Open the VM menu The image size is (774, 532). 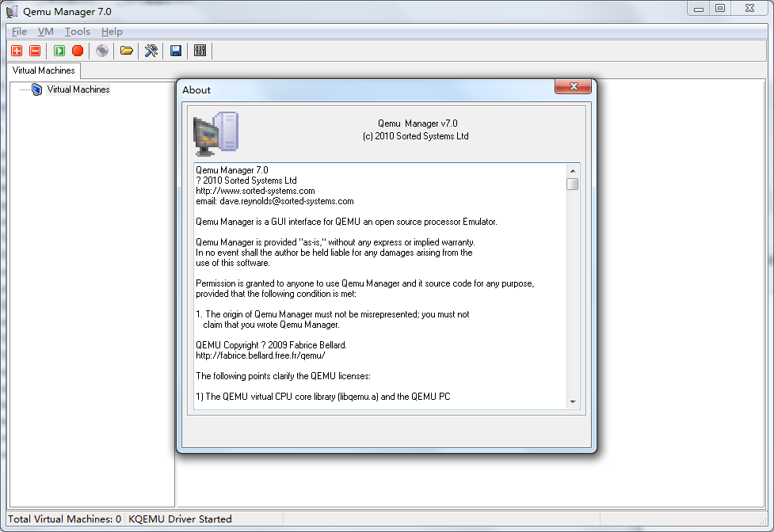coord(45,32)
